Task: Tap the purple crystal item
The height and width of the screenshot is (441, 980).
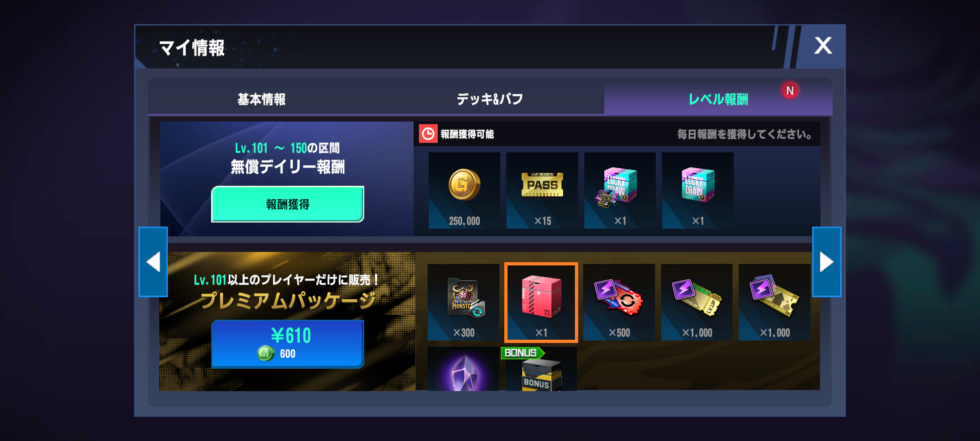Action: (x=463, y=370)
